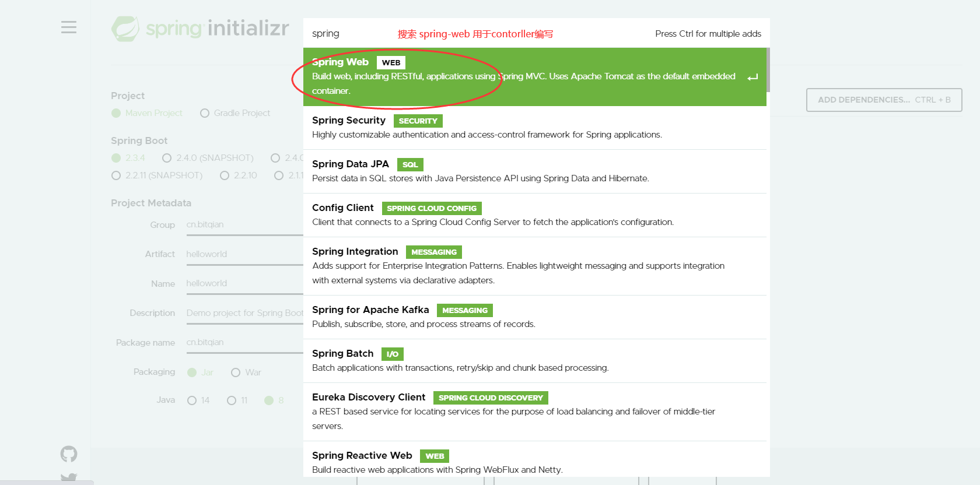The height and width of the screenshot is (485, 980).
Task: Click the Project section heading
Action: pyautogui.click(x=128, y=96)
